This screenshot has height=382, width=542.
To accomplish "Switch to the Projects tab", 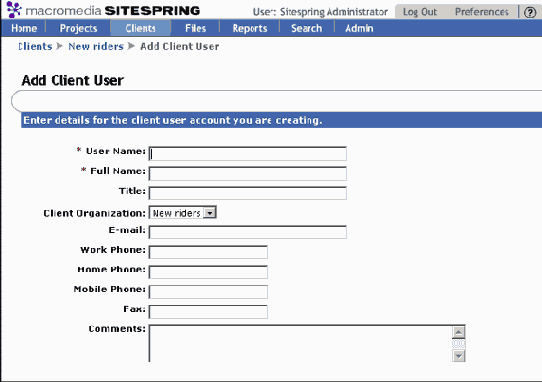I will click(x=78, y=28).
